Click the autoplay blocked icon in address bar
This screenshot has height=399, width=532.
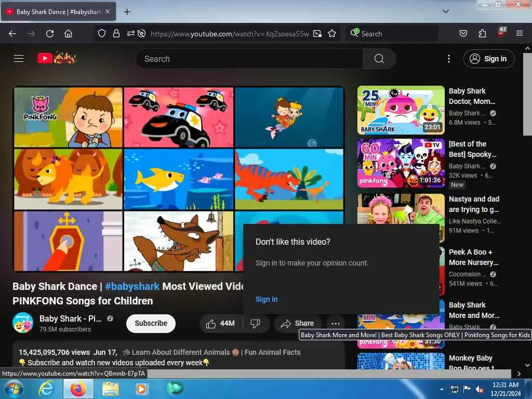click(142, 33)
